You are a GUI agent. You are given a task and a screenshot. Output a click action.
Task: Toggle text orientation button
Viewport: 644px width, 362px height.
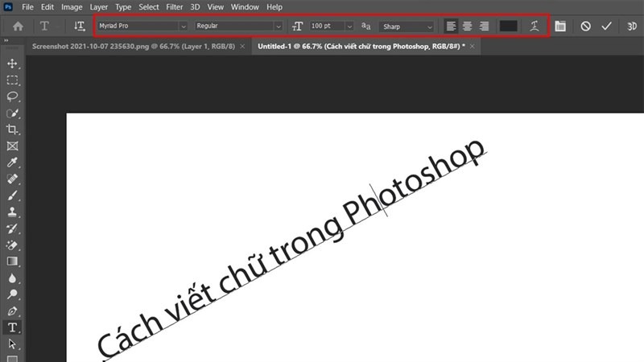coord(79,27)
